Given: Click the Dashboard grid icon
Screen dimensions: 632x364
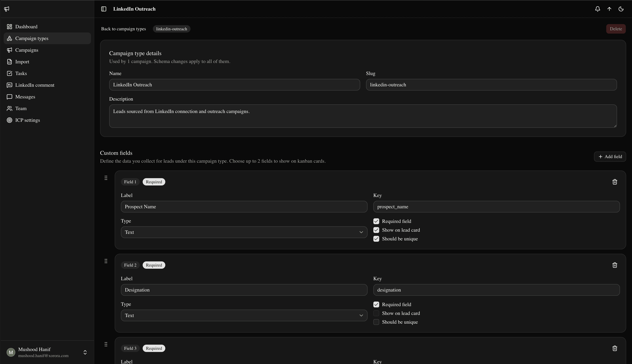Looking at the screenshot, I should (9, 27).
